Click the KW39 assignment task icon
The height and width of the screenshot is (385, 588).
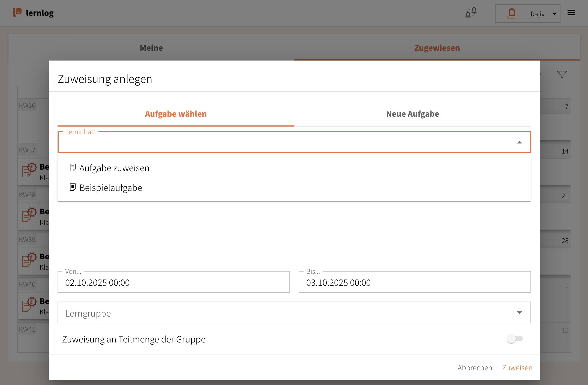29,259
